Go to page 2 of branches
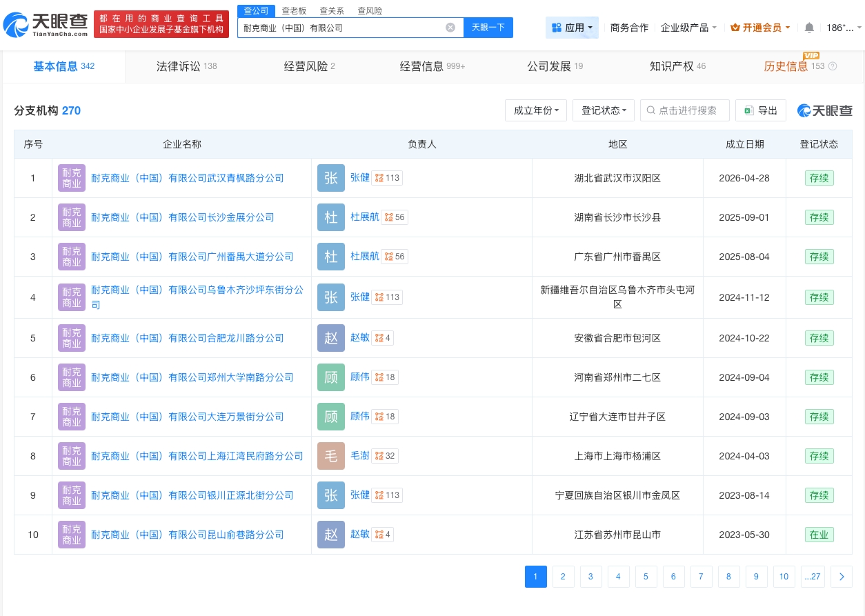 pos(564,577)
